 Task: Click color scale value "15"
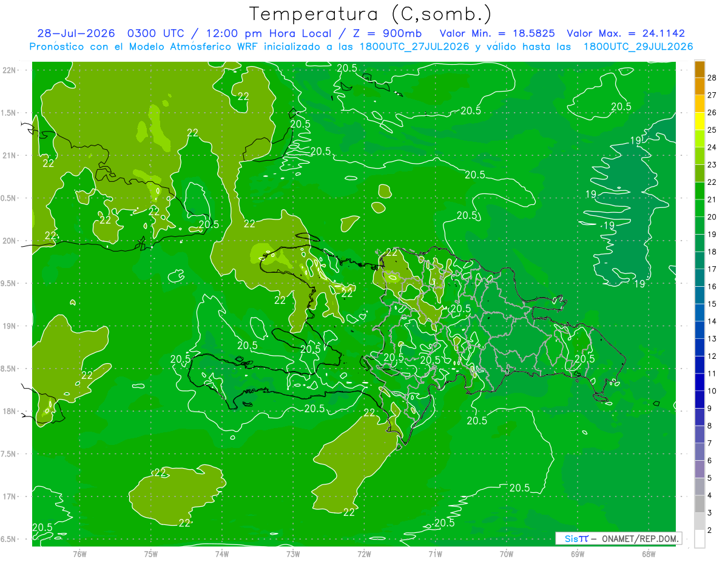coord(712,304)
